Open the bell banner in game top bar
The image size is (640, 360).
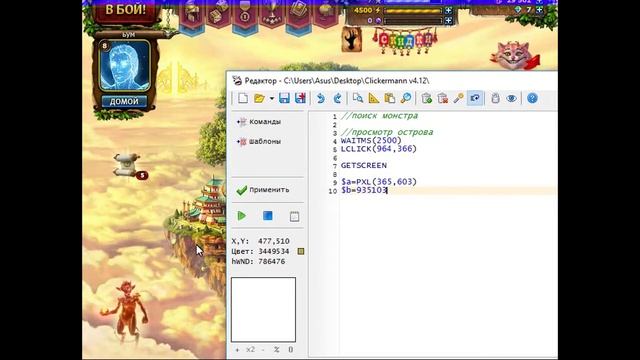325,14
